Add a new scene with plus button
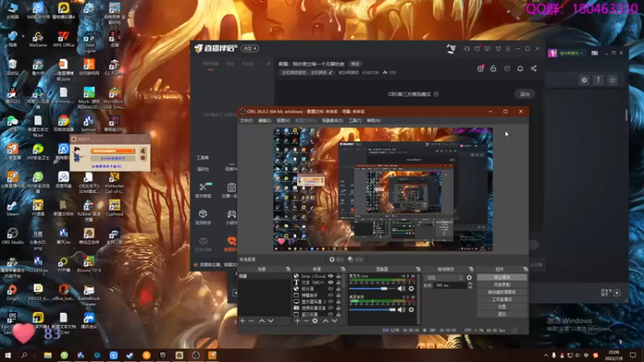644x362 pixels. (x=242, y=320)
